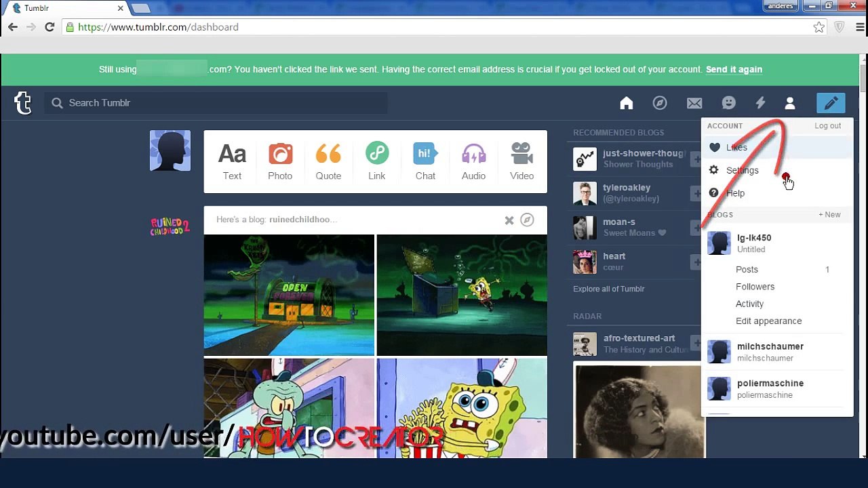Click your avatar beside the post bar
Image resolution: width=868 pixels, height=488 pixels.
(x=170, y=150)
